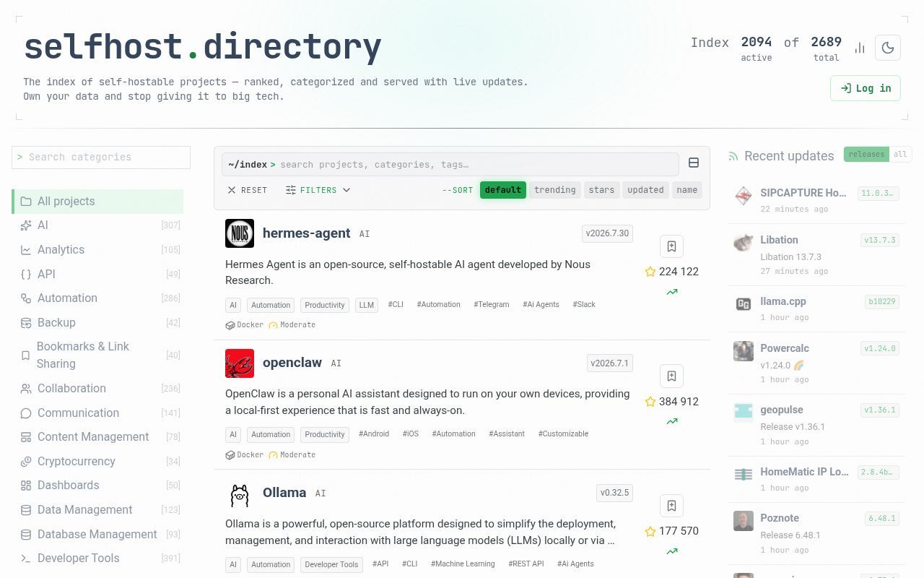Expand the FILTERS dropdown
This screenshot has height=578, width=924.
coord(318,190)
